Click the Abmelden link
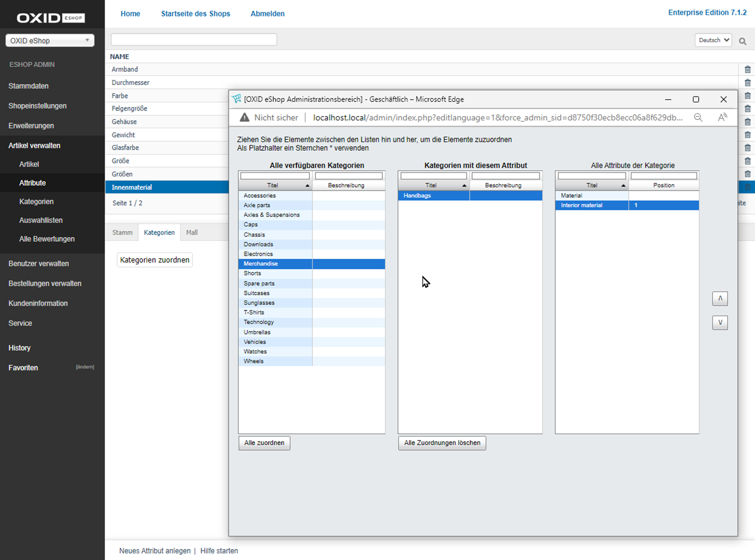This screenshot has height=560, width=755. coord(267,14)
